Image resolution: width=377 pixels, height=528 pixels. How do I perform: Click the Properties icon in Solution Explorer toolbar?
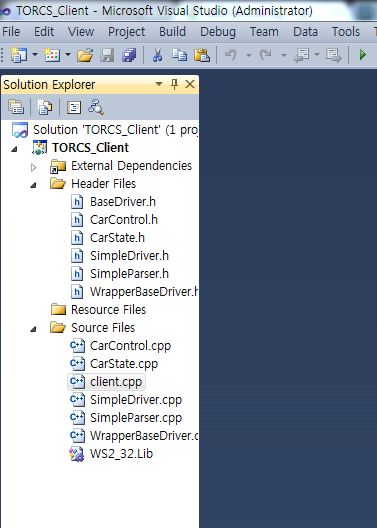tap(16, 107)
